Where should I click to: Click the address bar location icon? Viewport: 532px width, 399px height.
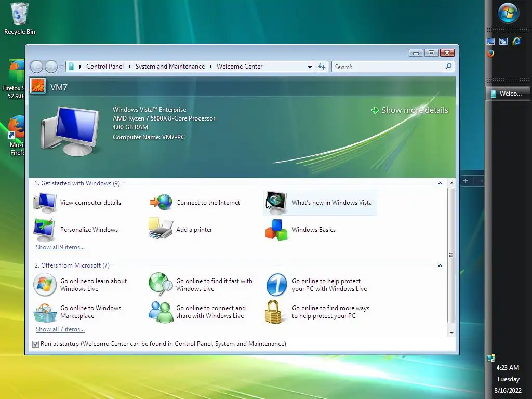point(71,66)
